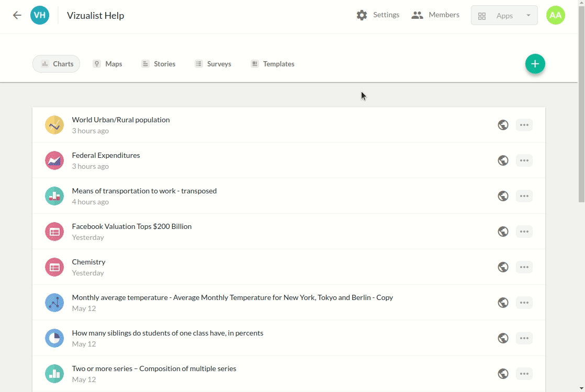
Task: Toggle globe sharing for Facebook Valuation chart
Action: click(503, 232)
